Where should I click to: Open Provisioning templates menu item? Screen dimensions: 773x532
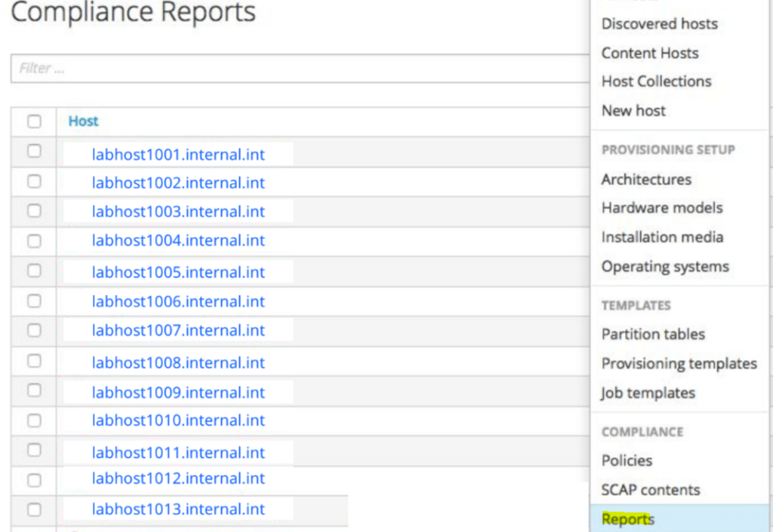pyautogui.click(x=679, y=364)
